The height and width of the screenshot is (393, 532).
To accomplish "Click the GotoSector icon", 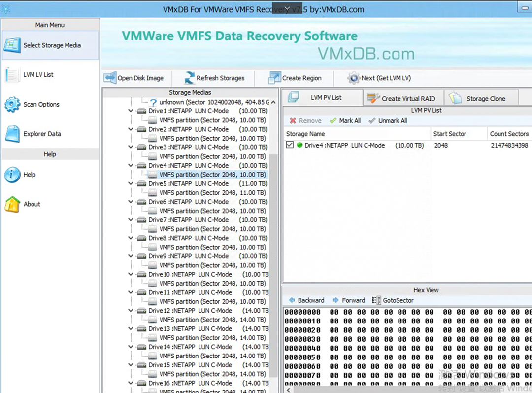I will point(376,300).
